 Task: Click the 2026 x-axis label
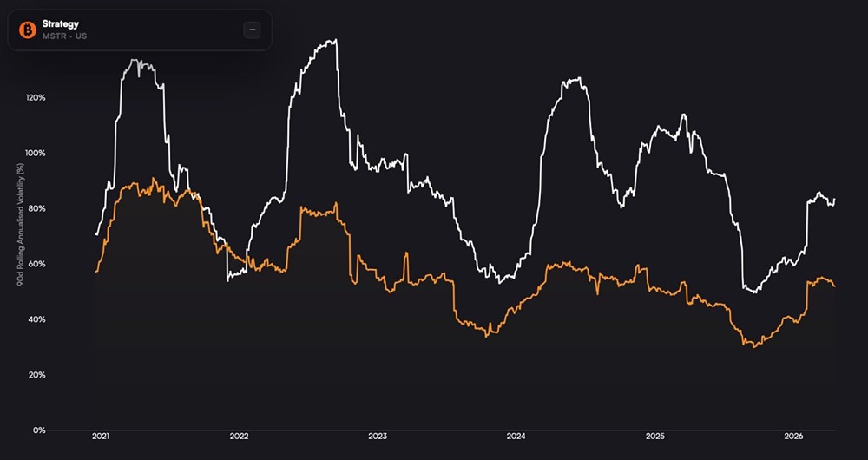[x=793, y=437]
